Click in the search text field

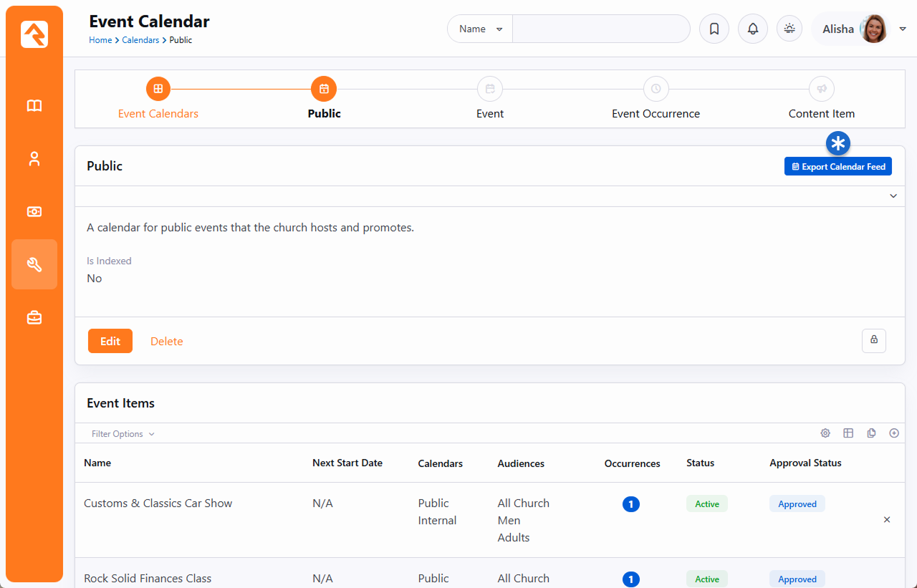(x=600, y=29)
